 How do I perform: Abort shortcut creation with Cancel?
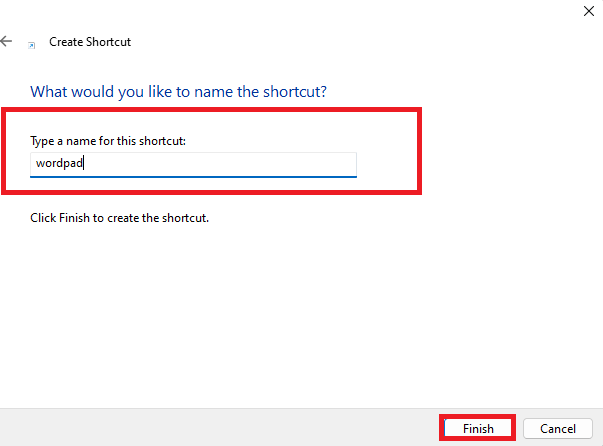pos(558,428)
